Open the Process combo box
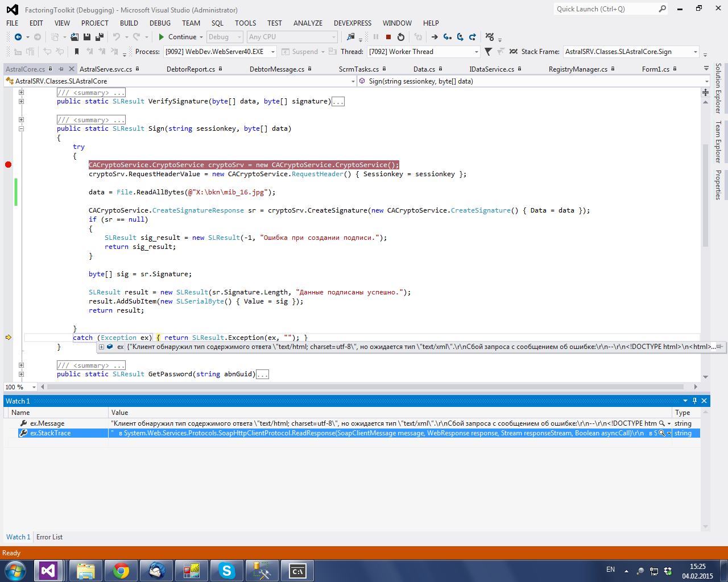This screenshot has width=728, height=582. (x=220, y=52)
